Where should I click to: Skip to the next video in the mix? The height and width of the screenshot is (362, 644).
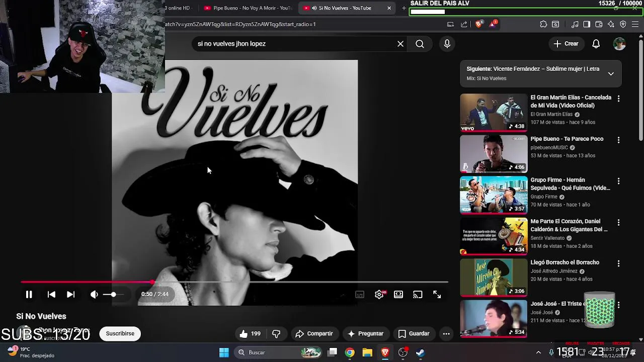[x=71, y=295]
